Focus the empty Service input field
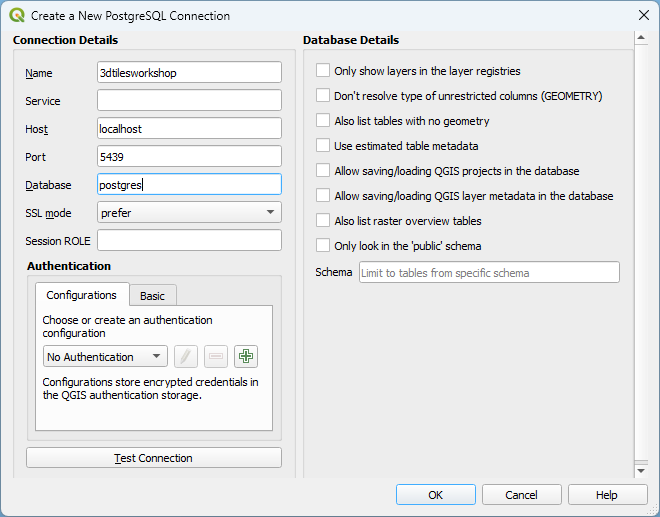The image size is (660, 517). tap(189, 100)
